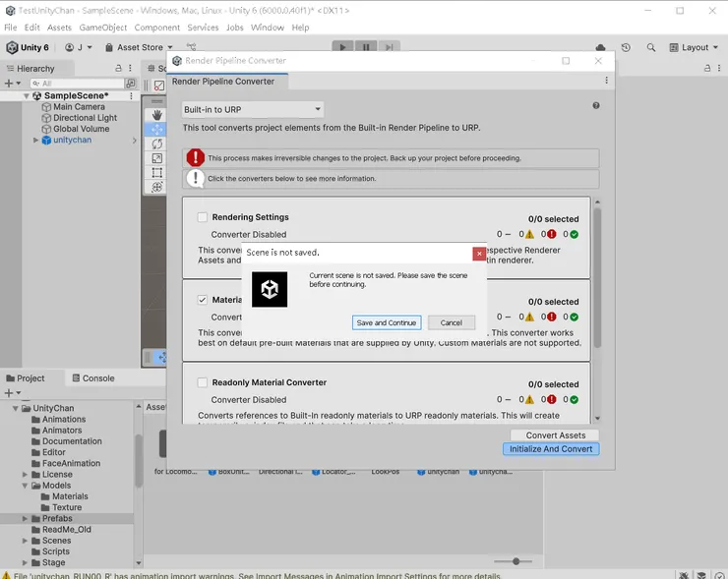Click Cancel in the save dialog
This screenshot has width=728, height=579.
[451, 322]
